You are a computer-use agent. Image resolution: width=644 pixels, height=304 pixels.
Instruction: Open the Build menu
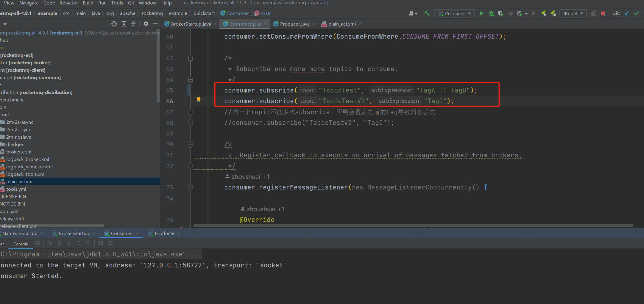pyautogui.click(x=88, y=3)
